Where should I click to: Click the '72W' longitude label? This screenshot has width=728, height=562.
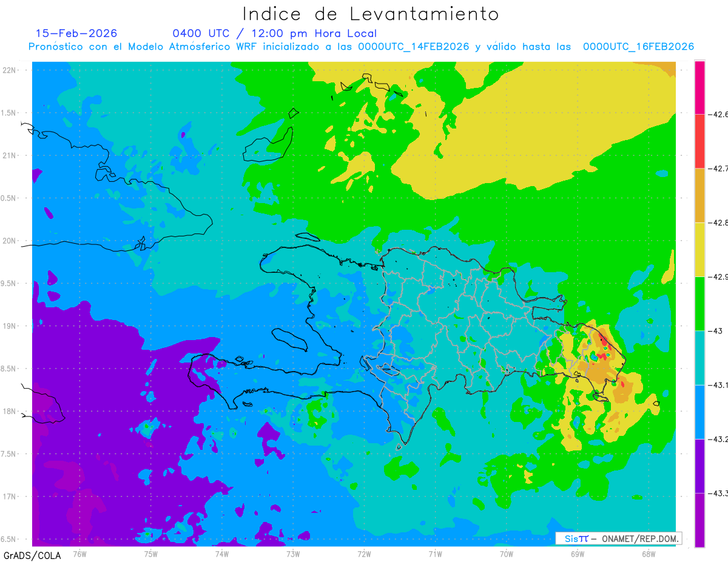pos(364,554)
